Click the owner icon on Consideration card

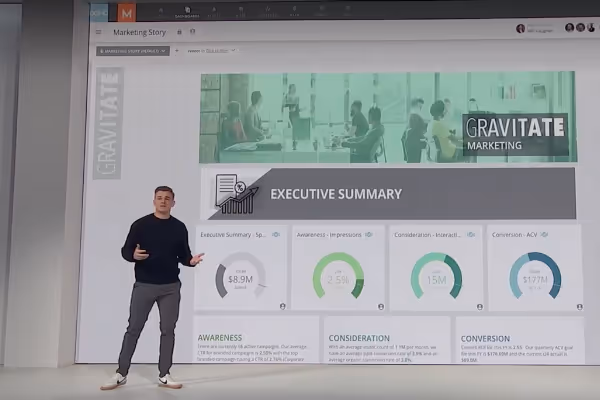tap(479, 307)
